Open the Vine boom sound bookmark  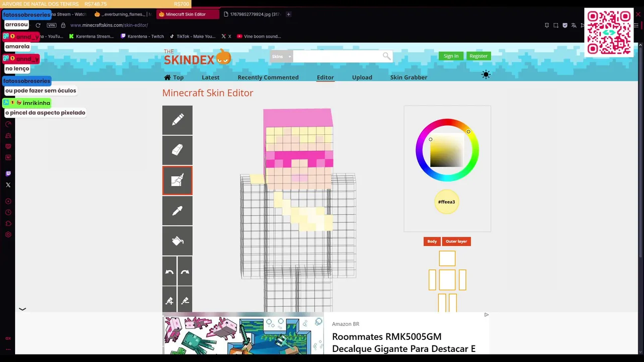click(x=259, y=36)
